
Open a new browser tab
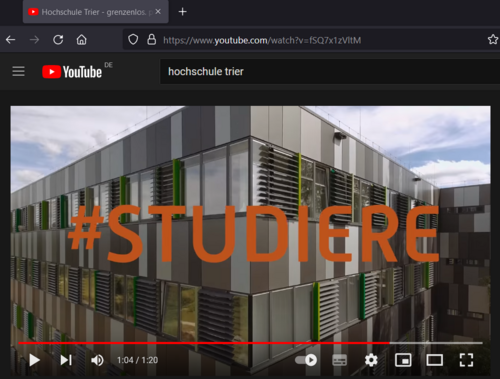click(182, 12)
